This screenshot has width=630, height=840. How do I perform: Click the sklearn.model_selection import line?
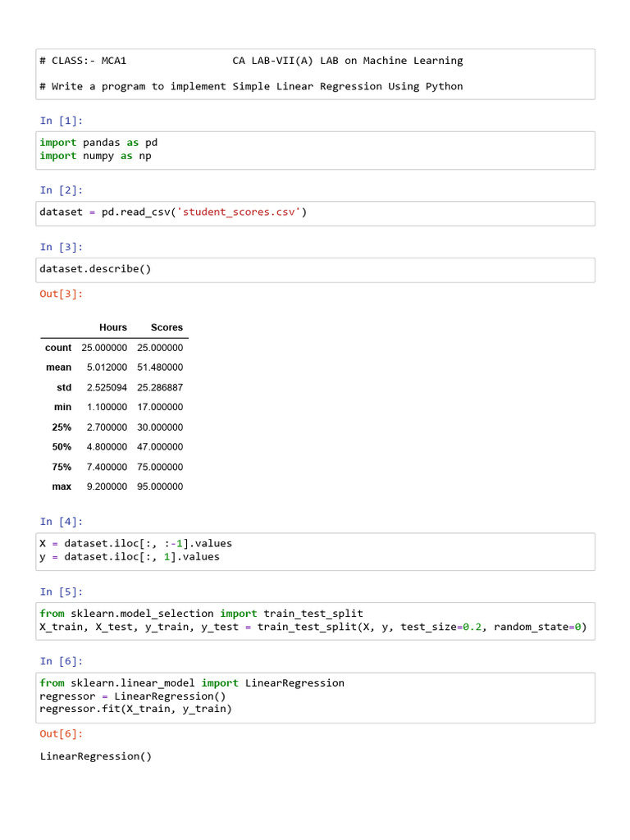coord(202,614)
